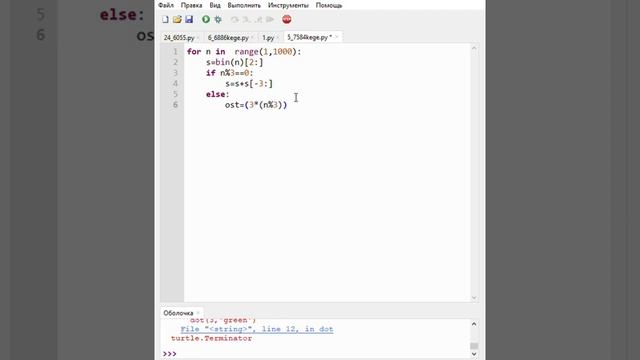Screen dimensions: 640x360
Task: Click code line "if n%3==0:"
Action: coord(229,73)
